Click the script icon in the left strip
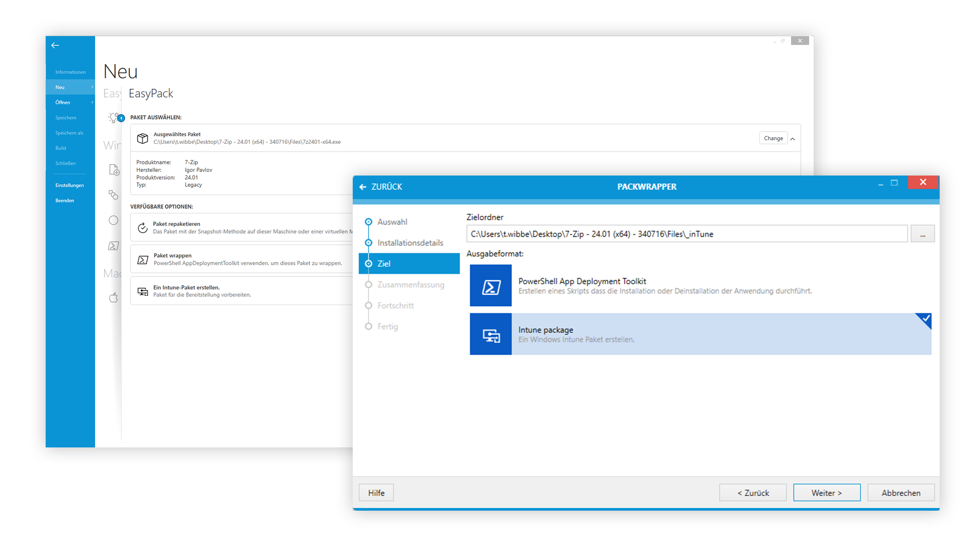Viewport: 980px width, 551px height. [x=113, y=245]
